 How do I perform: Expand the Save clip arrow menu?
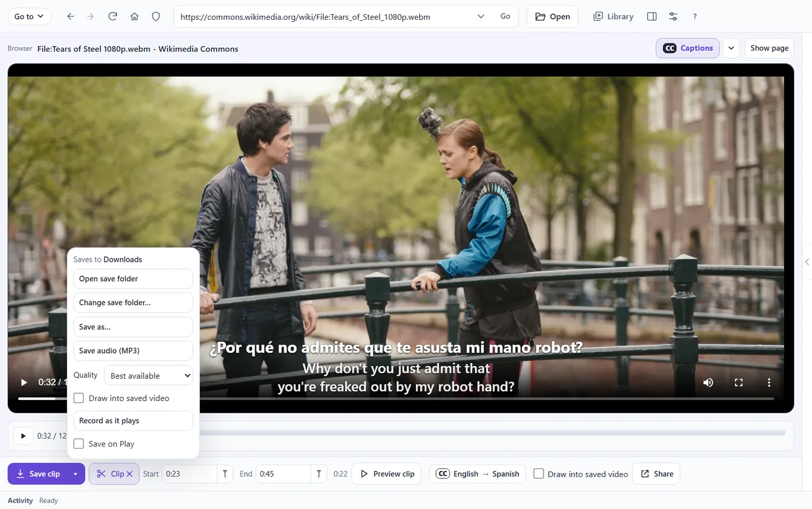click(76, 473)
